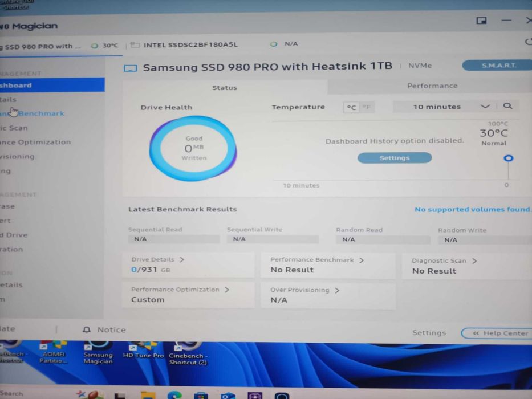Screen dimensions: 532x399
Task: Click the temperature gauge marker circle
Action: click(x=508, y=158)
